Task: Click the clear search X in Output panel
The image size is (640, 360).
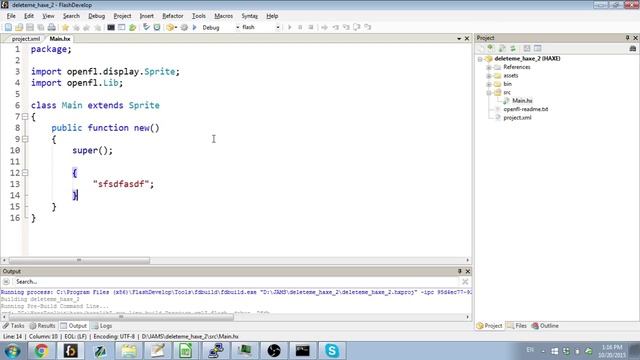Action: [465, 282]
